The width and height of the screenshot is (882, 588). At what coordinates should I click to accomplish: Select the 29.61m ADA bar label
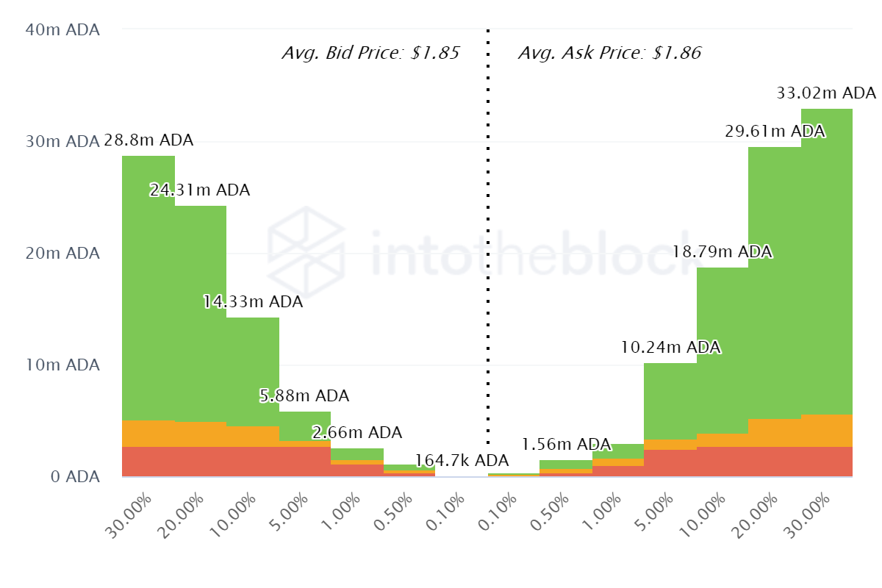pos(775,132)
